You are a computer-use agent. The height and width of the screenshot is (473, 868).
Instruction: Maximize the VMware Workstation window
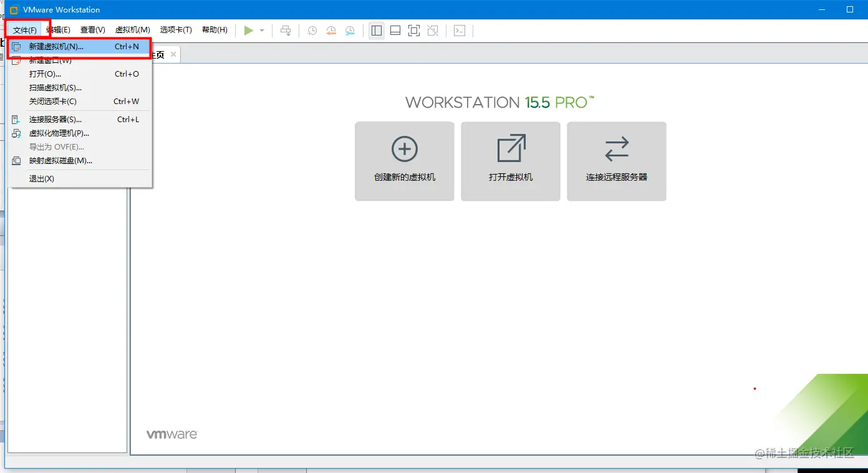(850, 9)
